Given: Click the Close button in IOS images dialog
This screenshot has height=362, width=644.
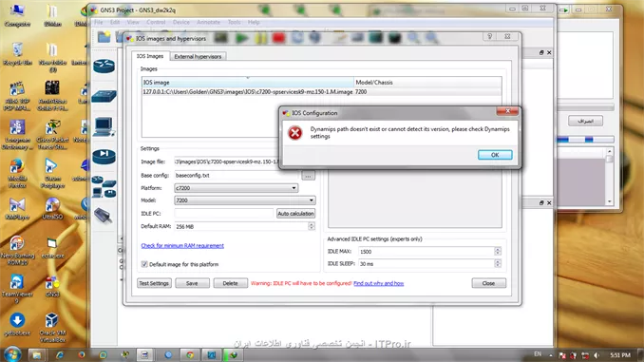Looking at the screenshot, I should (x=488, y=283).
